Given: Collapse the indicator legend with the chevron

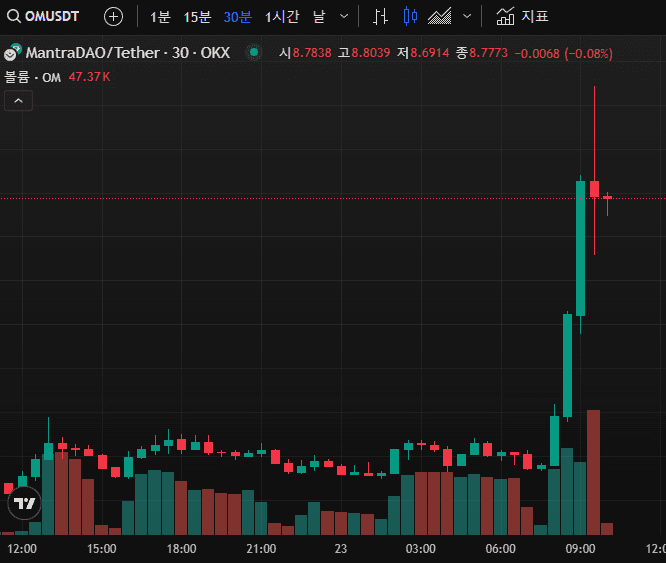Looking at the screenshot, I should pos(19,100).
